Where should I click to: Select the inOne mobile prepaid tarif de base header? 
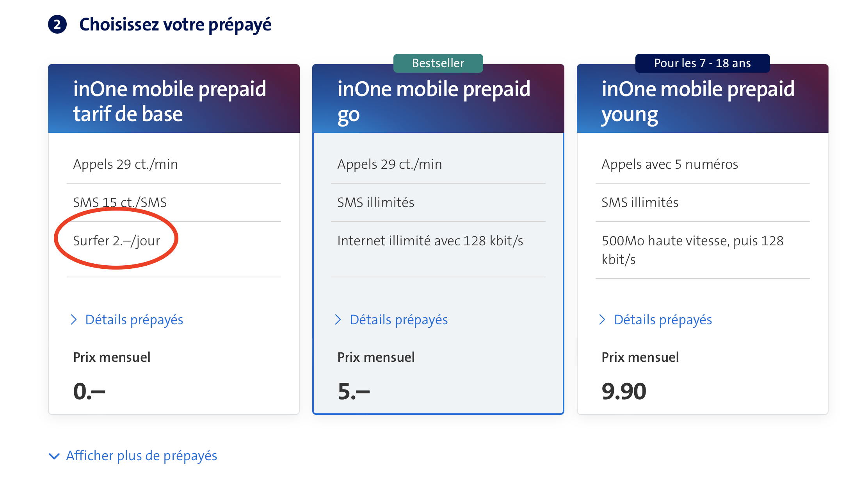click(170, 101)
